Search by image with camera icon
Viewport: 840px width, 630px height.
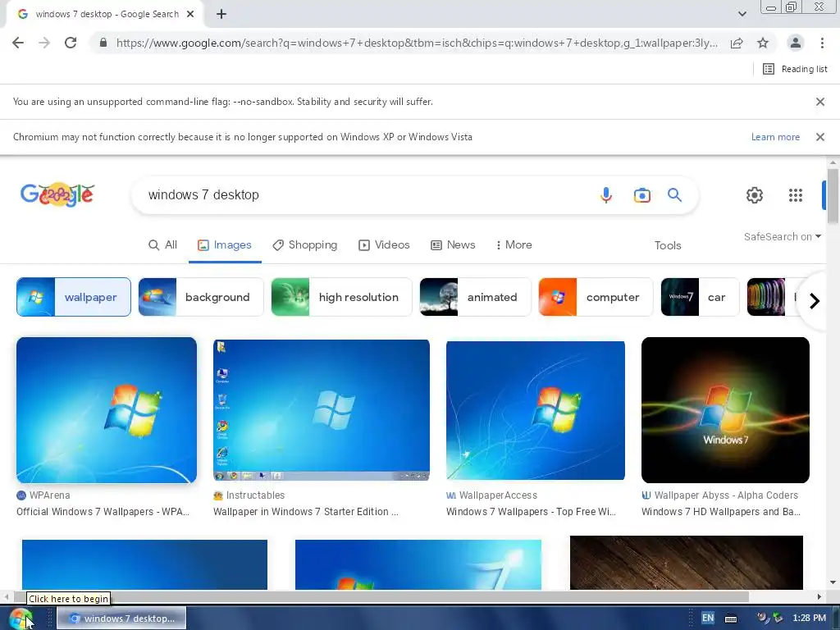(x=641, y=195)
